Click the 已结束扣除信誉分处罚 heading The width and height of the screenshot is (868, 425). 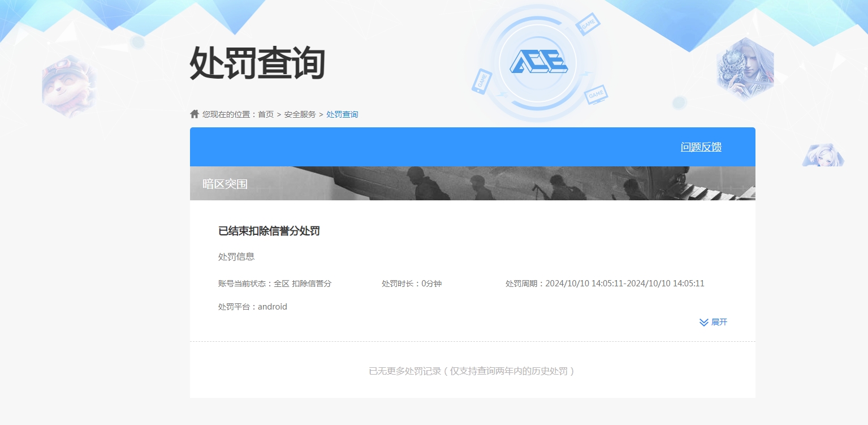coord(269,231)
